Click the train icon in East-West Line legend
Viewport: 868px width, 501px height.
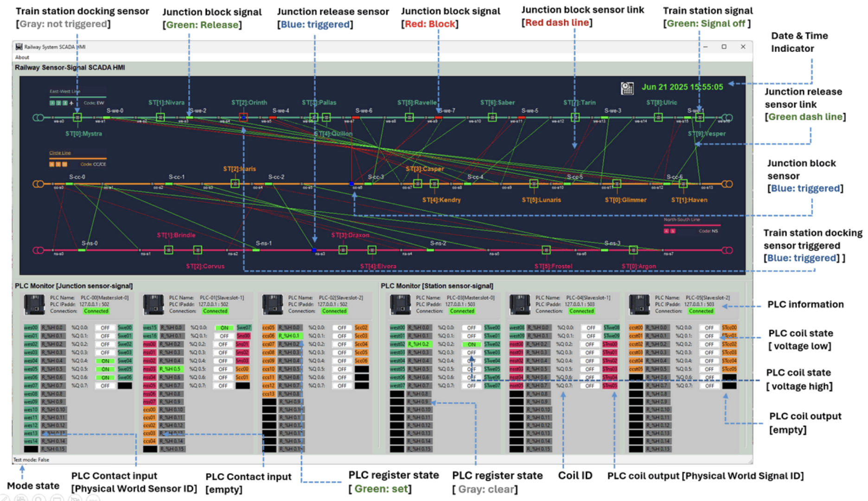tap(71, 103)
